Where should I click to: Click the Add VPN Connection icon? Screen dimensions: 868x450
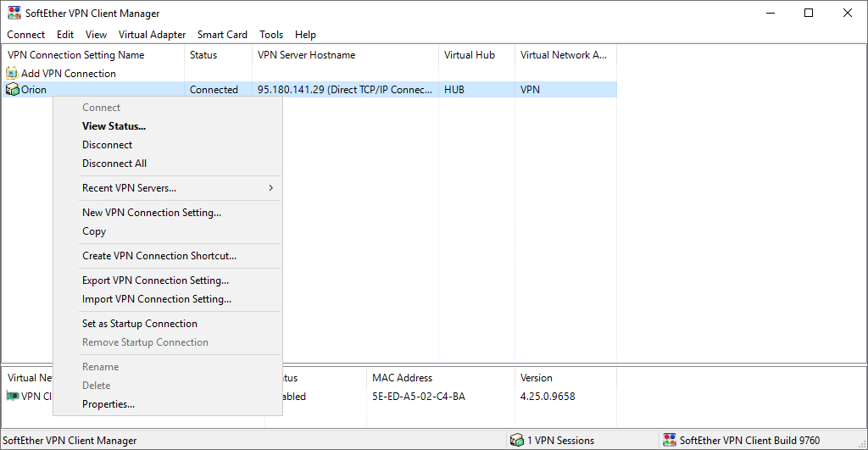pos(12,73)
